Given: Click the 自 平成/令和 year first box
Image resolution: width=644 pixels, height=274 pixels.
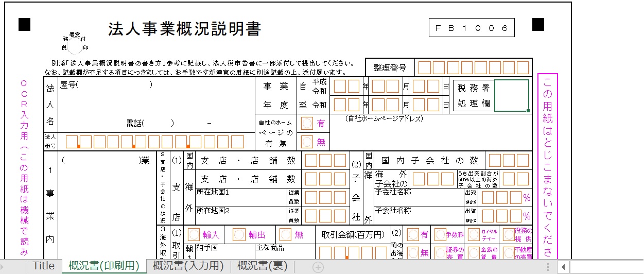Looking at the screenshot, I should [x=340, y=86].
